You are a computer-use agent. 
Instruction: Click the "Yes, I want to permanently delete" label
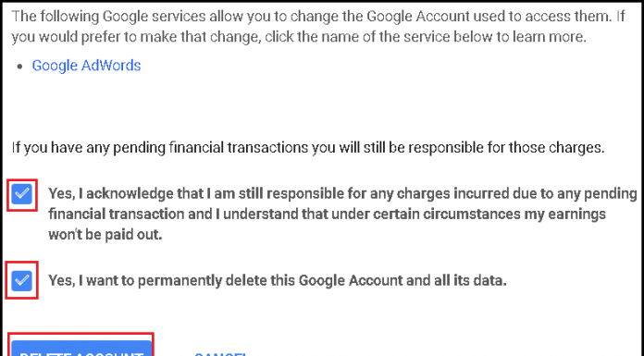coord(278,280)
